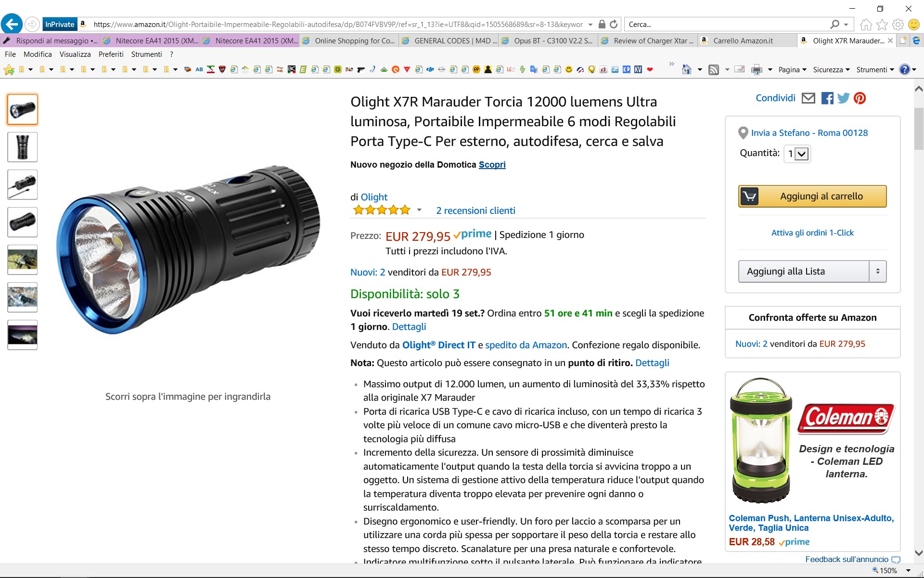This screenshot has width=924, height=578.
Task: Go back using the browser back arrow
Action: 12,24
